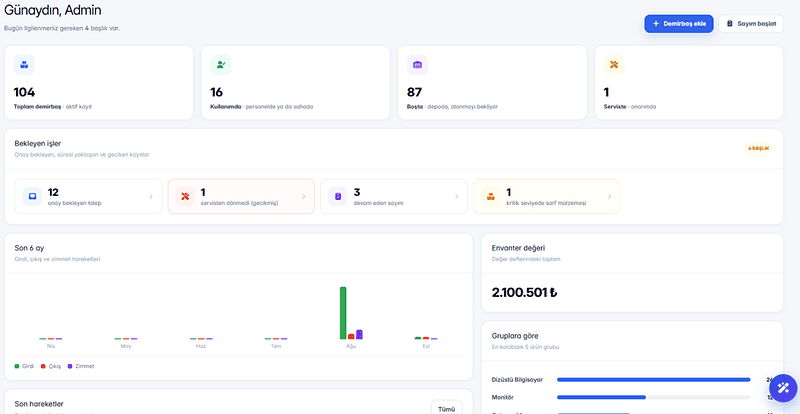Click the 2.100.501 ₺ inventory value
The width and height of the screenshot is (800, 414).
coord(524,293)
